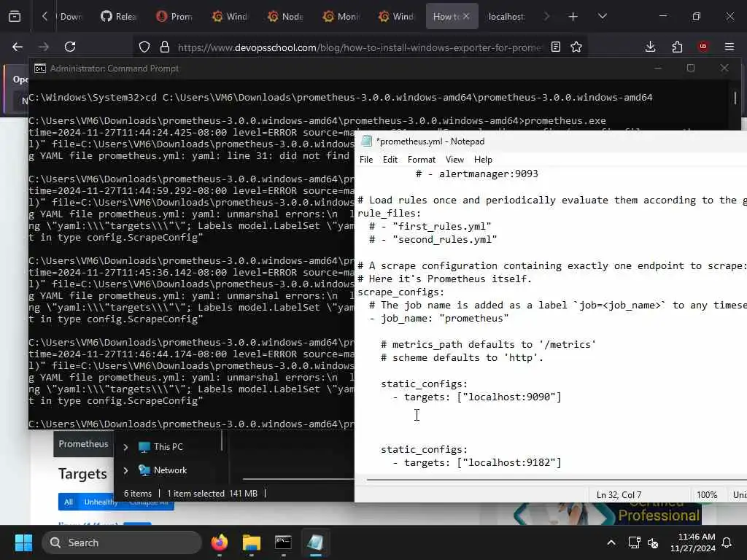This screenshot has height=560, width=747.
Task: Close the active How to tab
Action: 466,17
